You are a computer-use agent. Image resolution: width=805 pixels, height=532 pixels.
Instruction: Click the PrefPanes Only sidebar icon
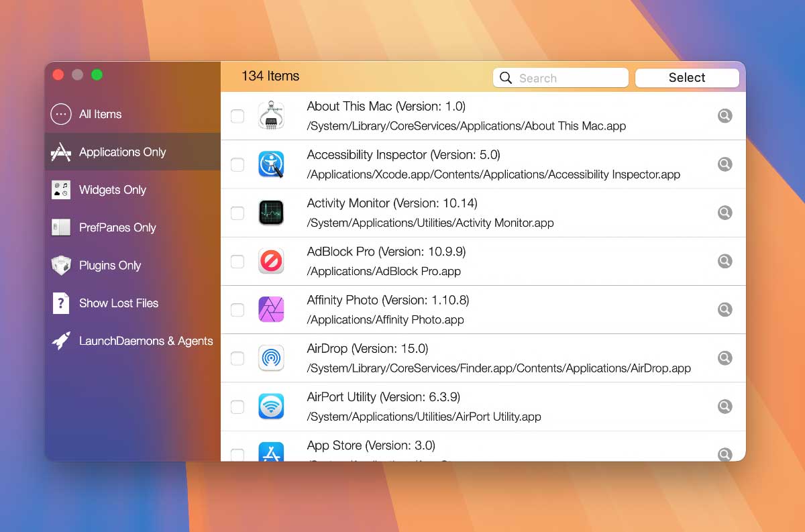61,227
